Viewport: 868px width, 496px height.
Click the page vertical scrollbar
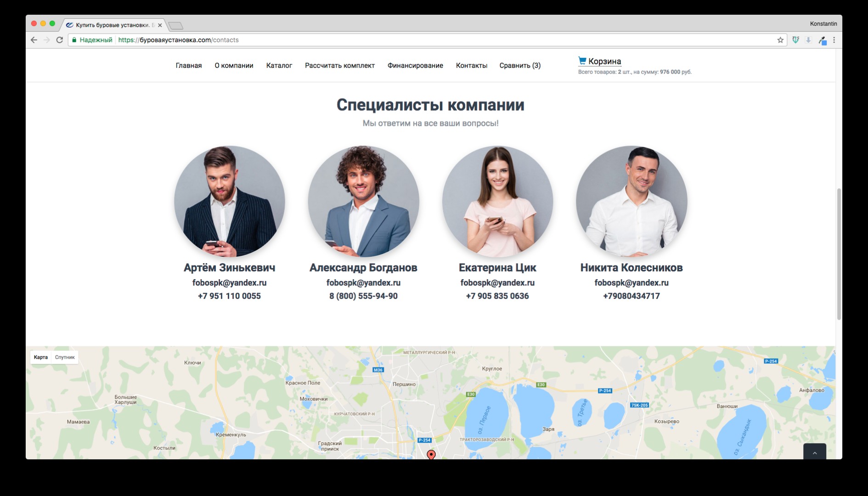pos(839,254)
